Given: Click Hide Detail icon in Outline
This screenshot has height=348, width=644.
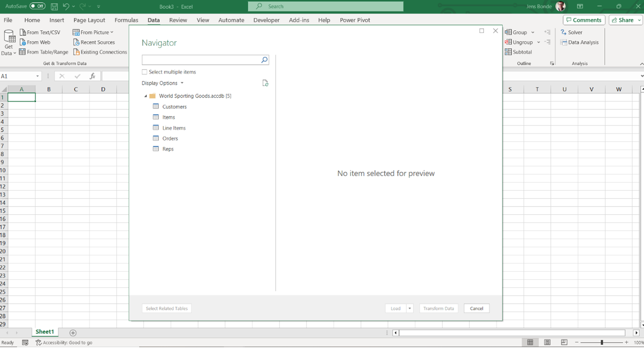Looking at the screenshot, I should pos(547,42).
